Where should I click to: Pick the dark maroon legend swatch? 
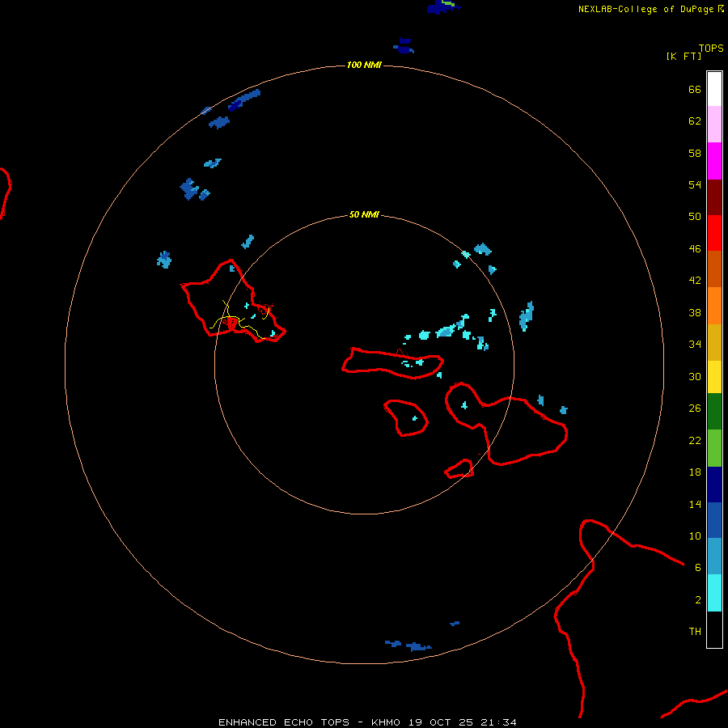(714, 197)
